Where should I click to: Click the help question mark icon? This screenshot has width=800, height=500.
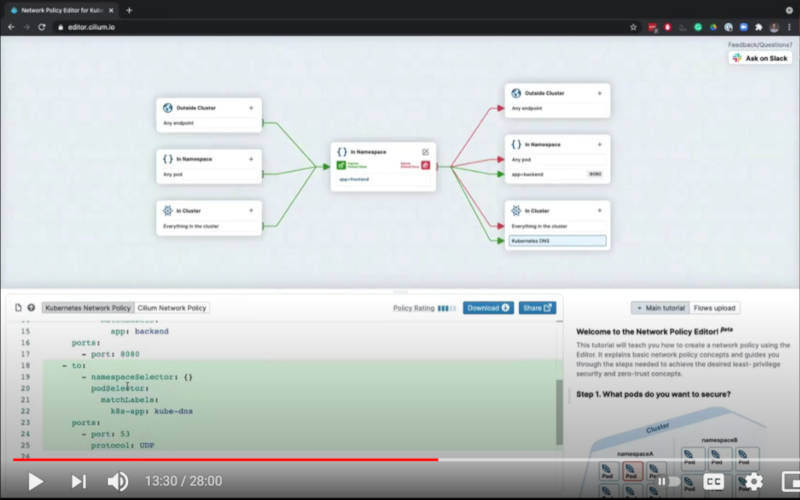click(31, 308)
